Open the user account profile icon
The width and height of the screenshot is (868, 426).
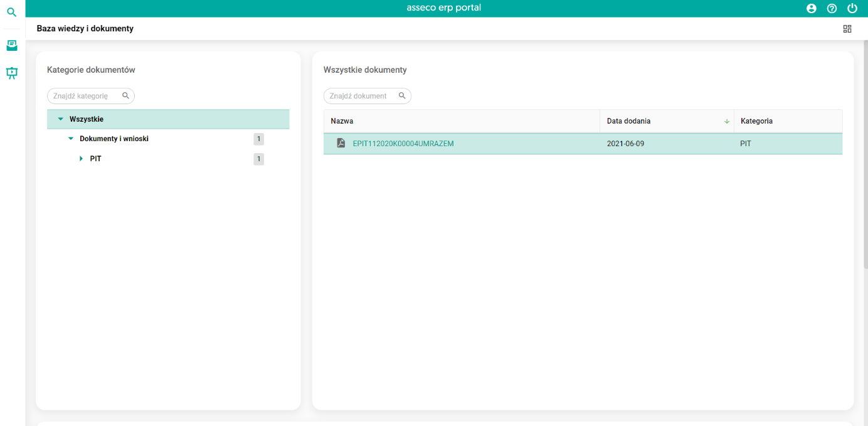click(x=812, y=8)
